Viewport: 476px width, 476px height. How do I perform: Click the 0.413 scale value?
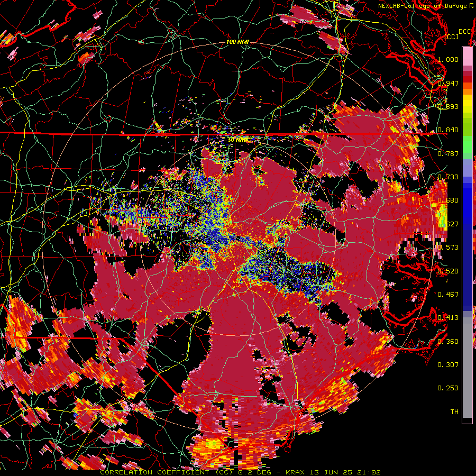click(x=448, y=318)
